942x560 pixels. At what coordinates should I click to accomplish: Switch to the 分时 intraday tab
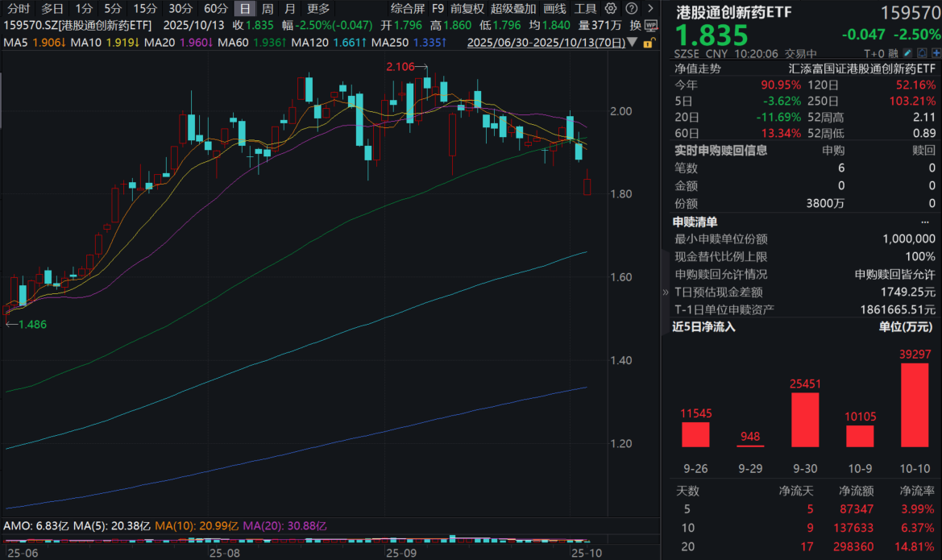[x=19, y=9]
